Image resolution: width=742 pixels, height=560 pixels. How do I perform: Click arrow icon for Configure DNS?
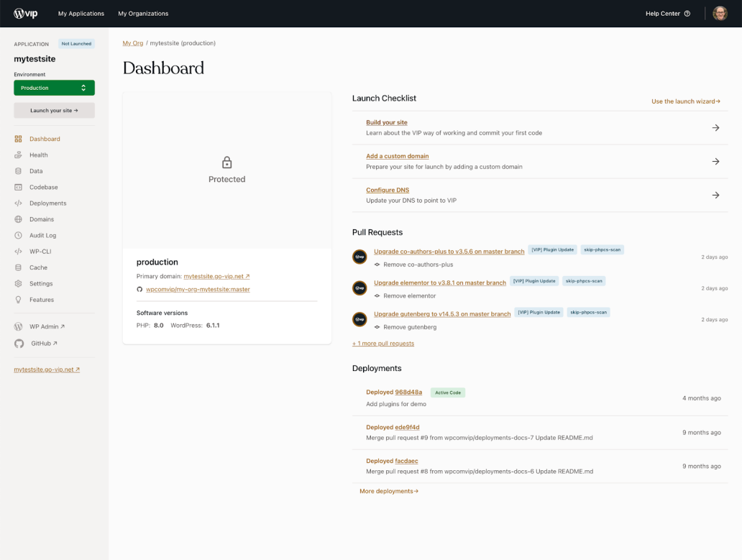point(715,195)
